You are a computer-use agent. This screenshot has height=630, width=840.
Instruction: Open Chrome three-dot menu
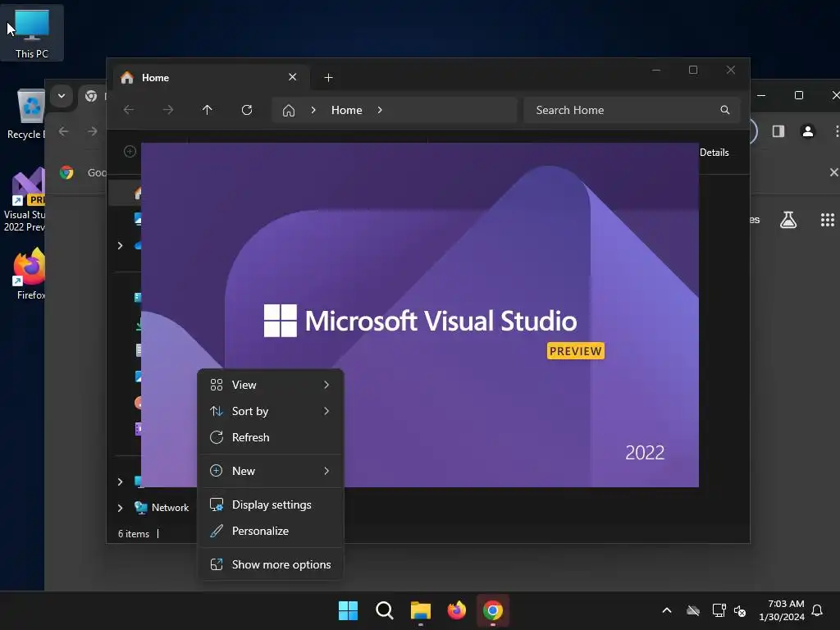(x=836, y=131)
